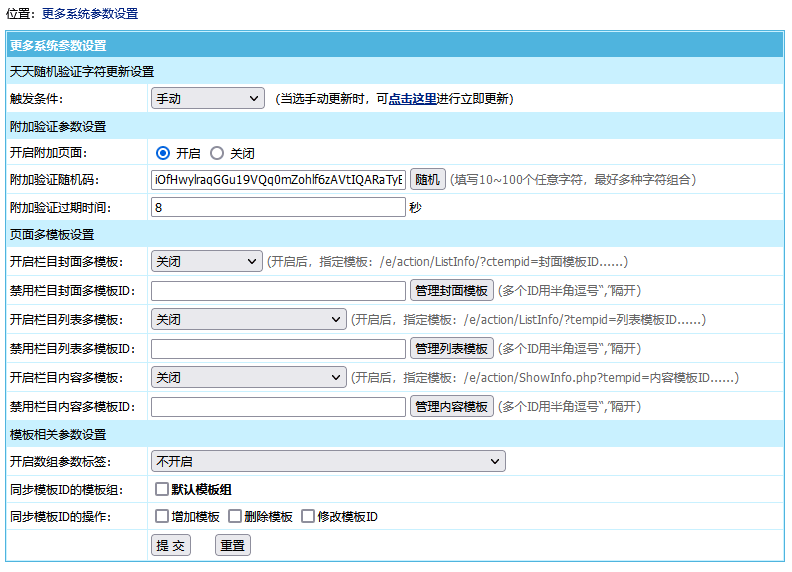792x572 pixels.
Task: Enable the 增加模板 checkbox
Action: tap(162, 517)
